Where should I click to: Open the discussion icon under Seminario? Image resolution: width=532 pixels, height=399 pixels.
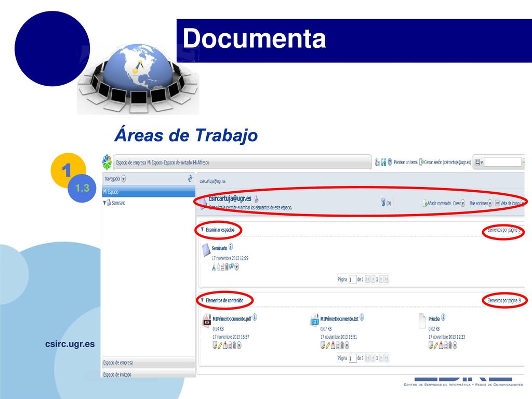tap(231, 267)
